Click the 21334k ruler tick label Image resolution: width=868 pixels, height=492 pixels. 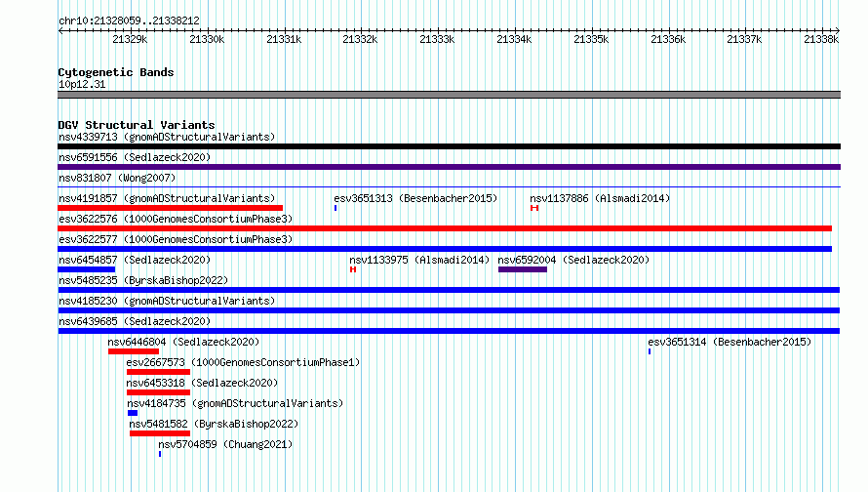(514, 39)
